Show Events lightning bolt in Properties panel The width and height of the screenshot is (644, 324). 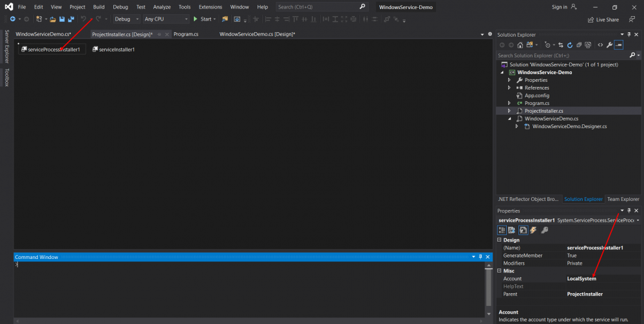pyautogui.click(x=533, y=231)
